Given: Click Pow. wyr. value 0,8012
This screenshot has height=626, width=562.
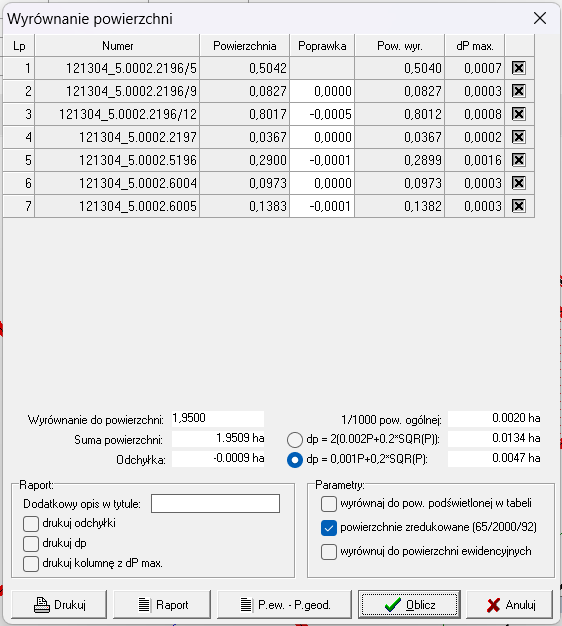Looking at the screenshot, I should (x=400, y=115).
